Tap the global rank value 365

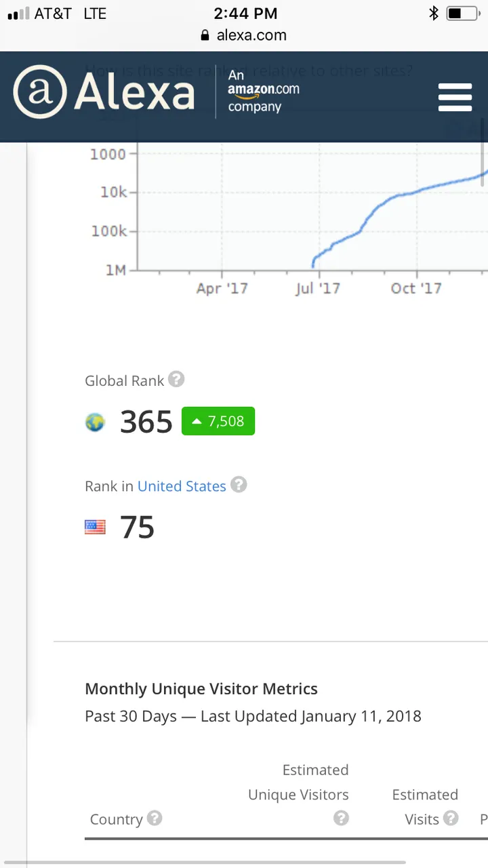pyautogui.click(x=146, y=422)
